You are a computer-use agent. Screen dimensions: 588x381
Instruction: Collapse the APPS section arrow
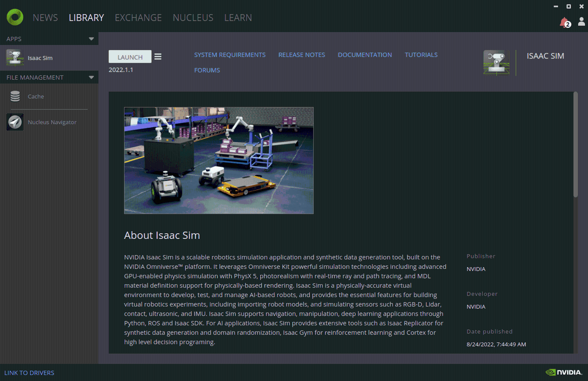91,39
